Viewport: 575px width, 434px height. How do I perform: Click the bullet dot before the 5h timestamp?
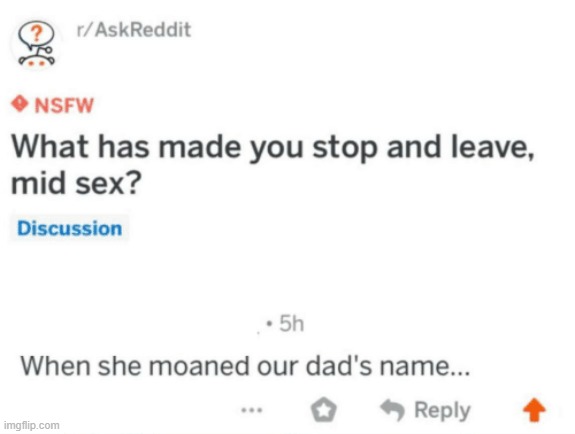coord(270,324)
